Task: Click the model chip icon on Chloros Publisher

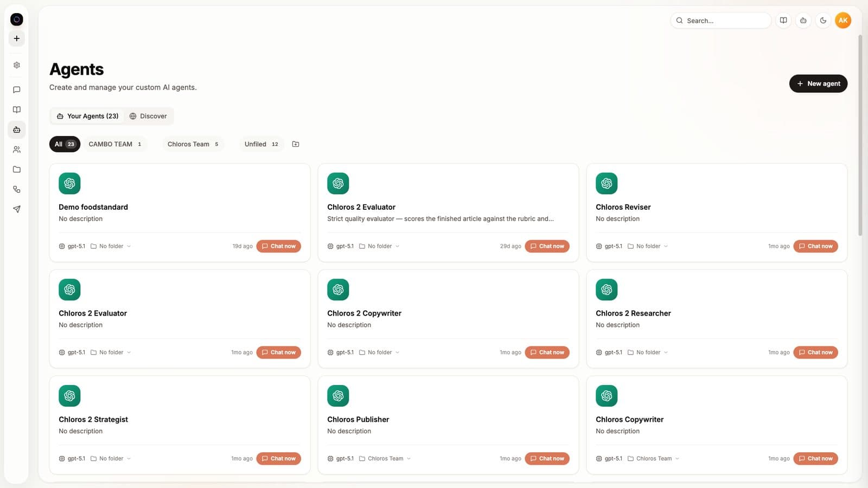Action: (330, 459)
